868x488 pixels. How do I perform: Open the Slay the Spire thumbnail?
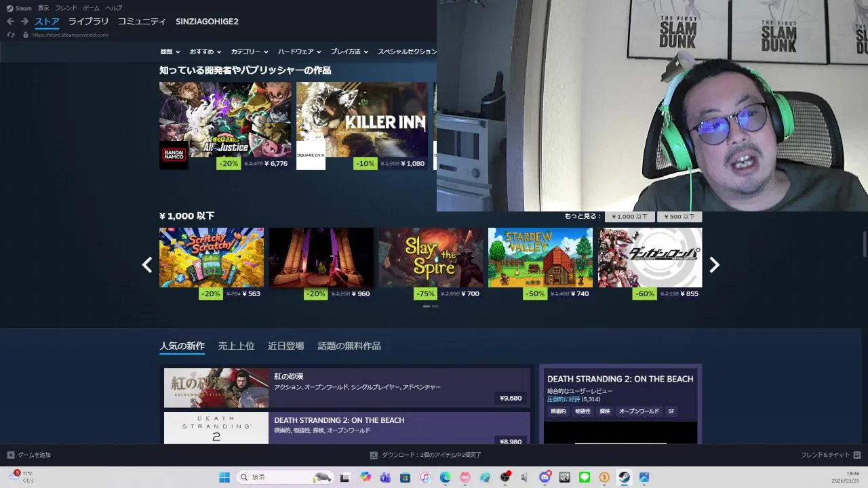point(431,258)
